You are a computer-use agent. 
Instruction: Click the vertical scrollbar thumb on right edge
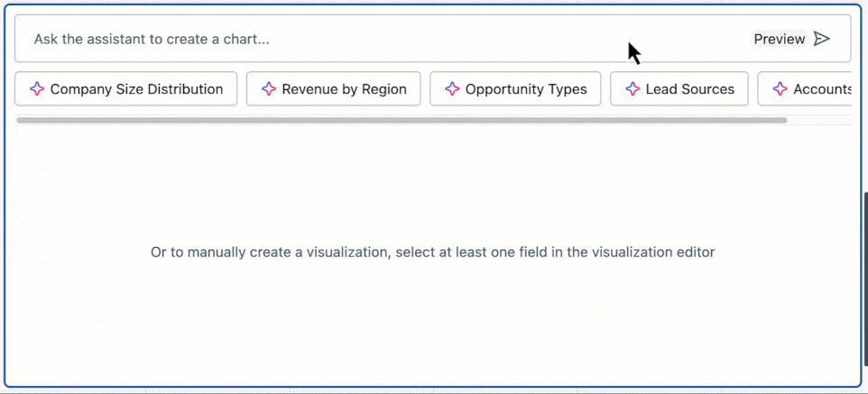click(864, 270)
